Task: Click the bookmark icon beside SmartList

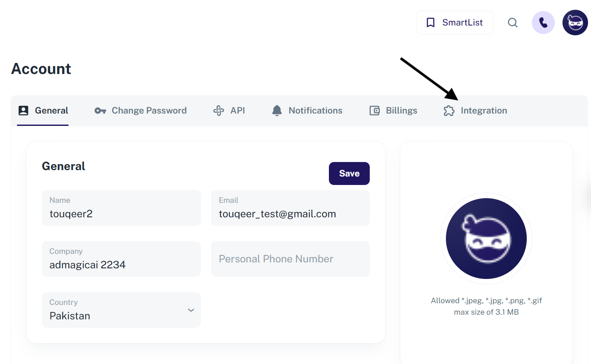Action: point(431,23)
